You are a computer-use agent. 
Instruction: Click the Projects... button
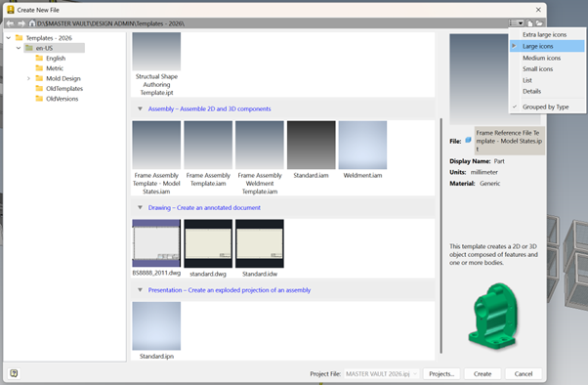pos(441,373)
